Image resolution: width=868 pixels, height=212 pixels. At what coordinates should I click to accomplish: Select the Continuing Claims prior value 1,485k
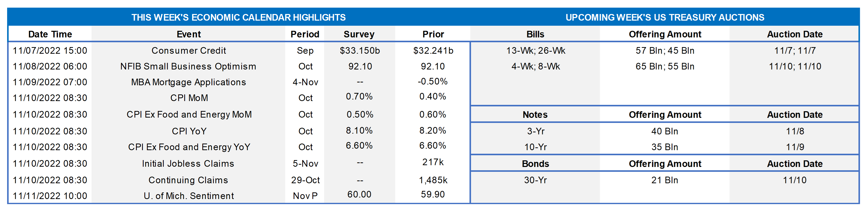(433, 180)
